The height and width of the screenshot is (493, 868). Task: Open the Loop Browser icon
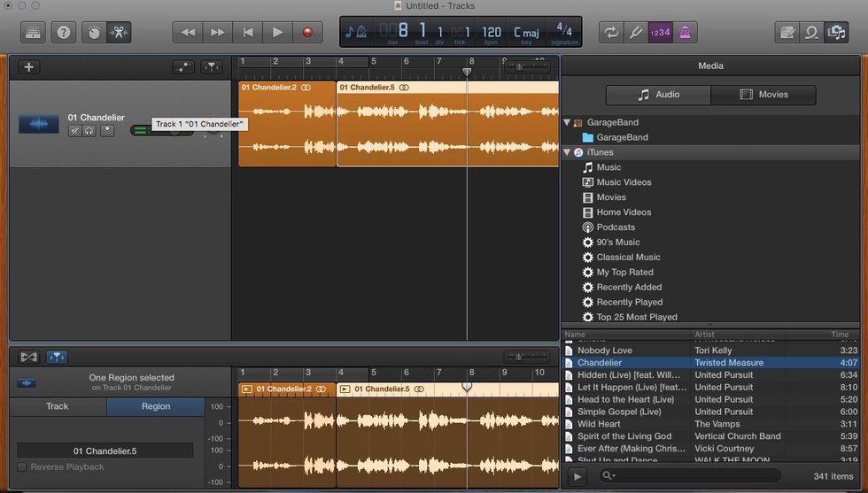[810, 33]
